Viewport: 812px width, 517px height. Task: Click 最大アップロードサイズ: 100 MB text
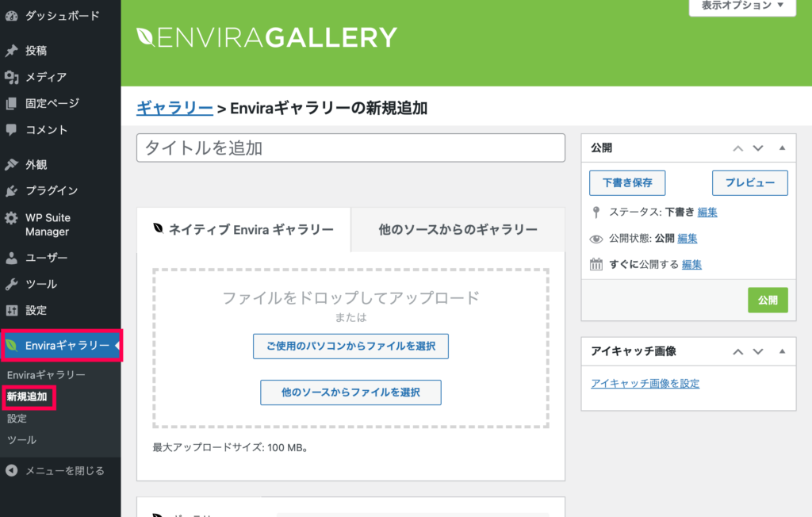(231, 447)
